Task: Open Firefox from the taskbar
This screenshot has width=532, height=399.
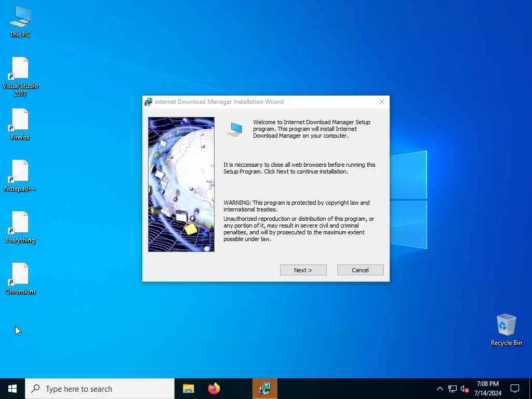Action: [x=214, y=389]
